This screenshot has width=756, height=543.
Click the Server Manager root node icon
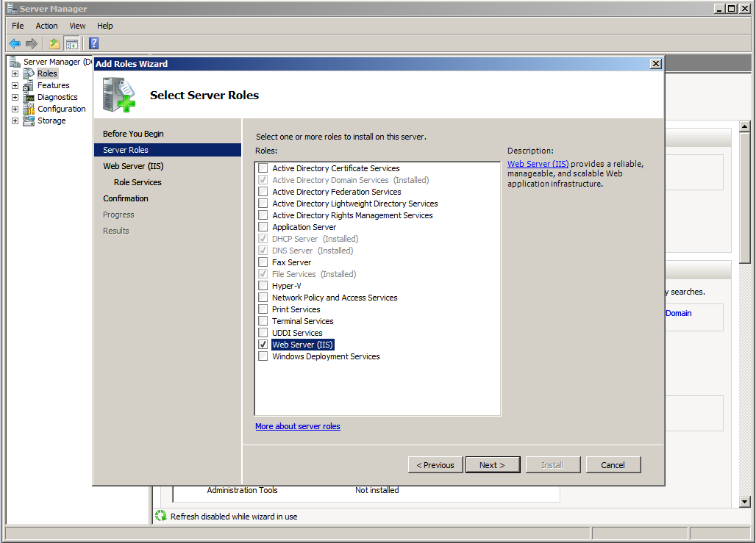[15, 62]
